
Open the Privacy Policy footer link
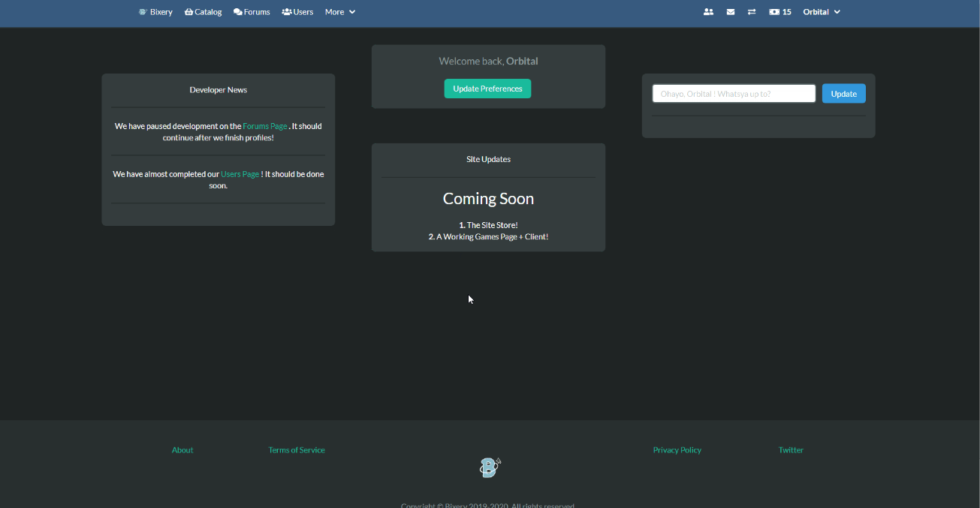677,450
